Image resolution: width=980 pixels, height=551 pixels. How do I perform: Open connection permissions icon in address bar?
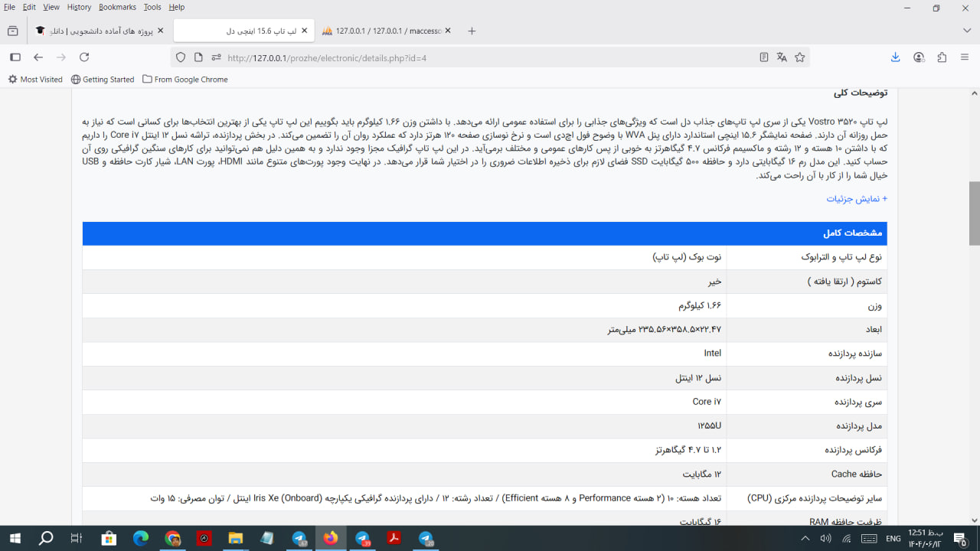pos(216,57)
